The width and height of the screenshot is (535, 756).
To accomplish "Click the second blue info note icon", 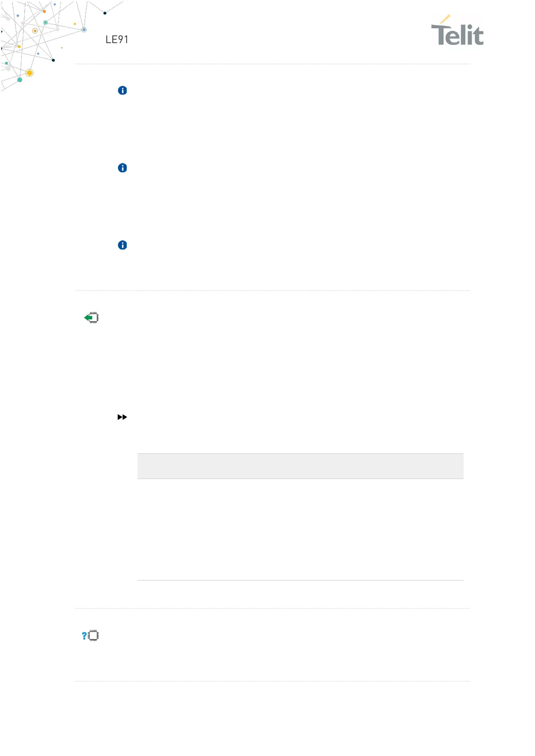I will [122, 168].
